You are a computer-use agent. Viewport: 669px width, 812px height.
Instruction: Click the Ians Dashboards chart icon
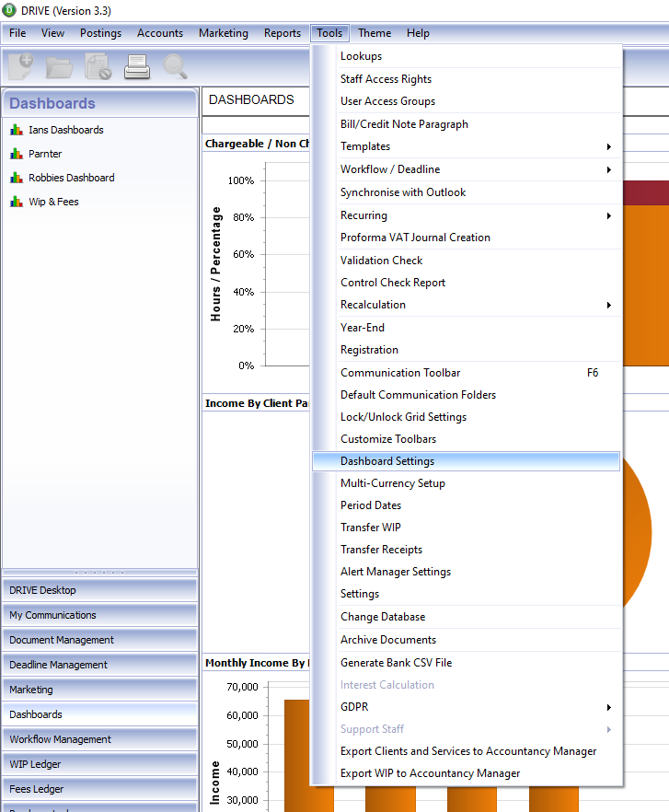coord(17,130)
